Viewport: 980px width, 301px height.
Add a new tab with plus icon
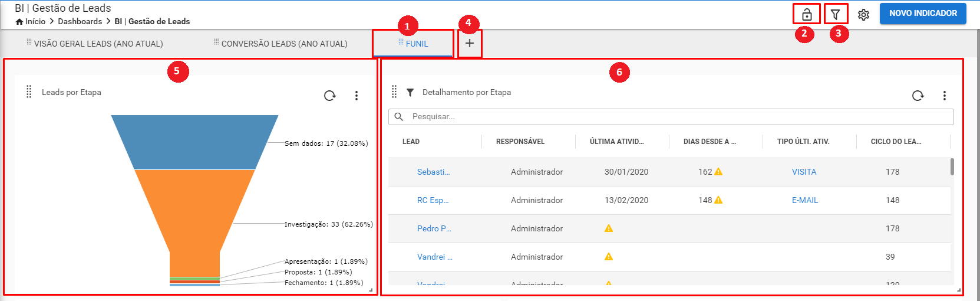[470, 43]
